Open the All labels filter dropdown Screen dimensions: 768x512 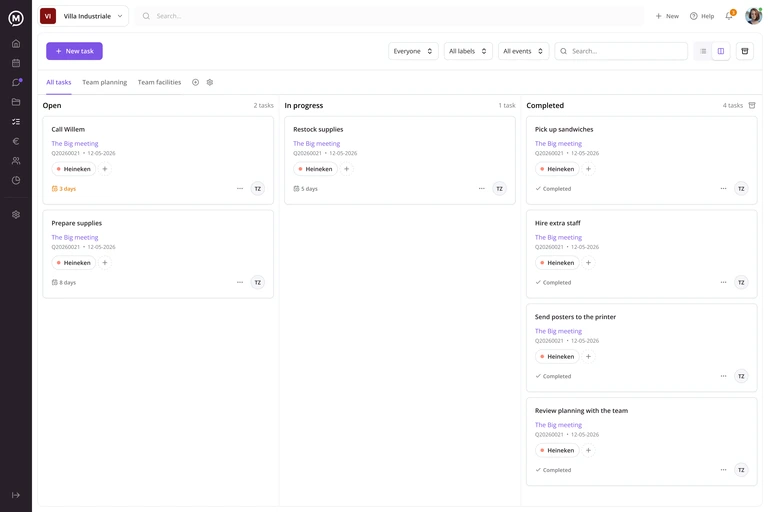468,51
